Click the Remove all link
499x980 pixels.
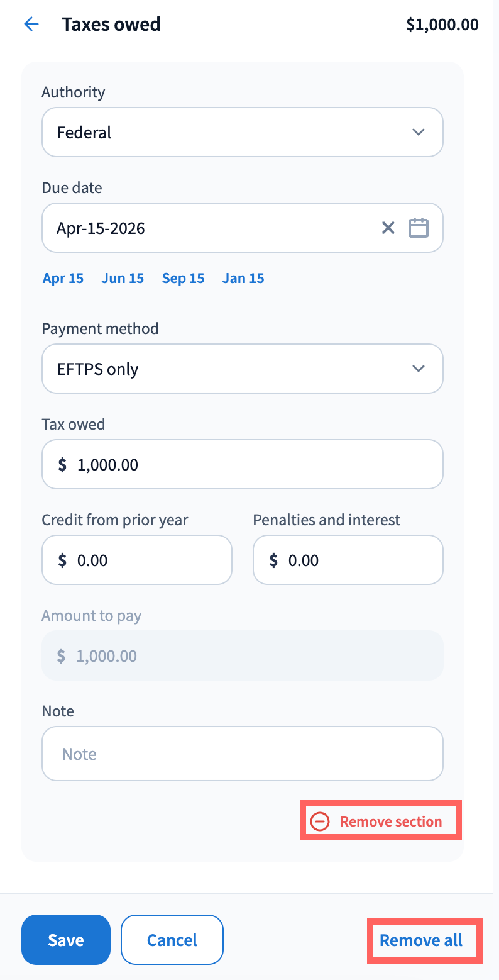pos(421,940)
